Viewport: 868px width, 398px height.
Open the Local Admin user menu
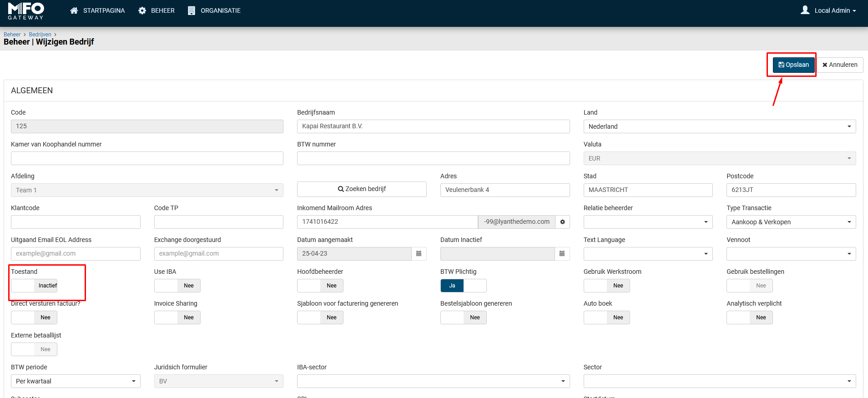point(832,10)
